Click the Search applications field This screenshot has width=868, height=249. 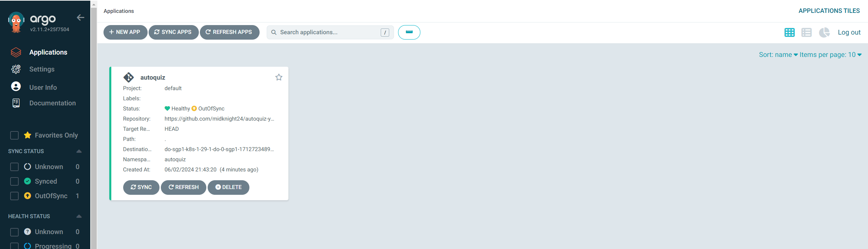coord(327,33)
